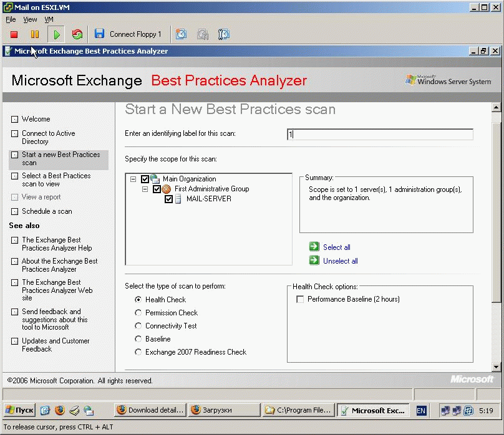Collapse First Administrative Group tree node
The height and width of the screenshot is (435, 504).
click(145, 189)
